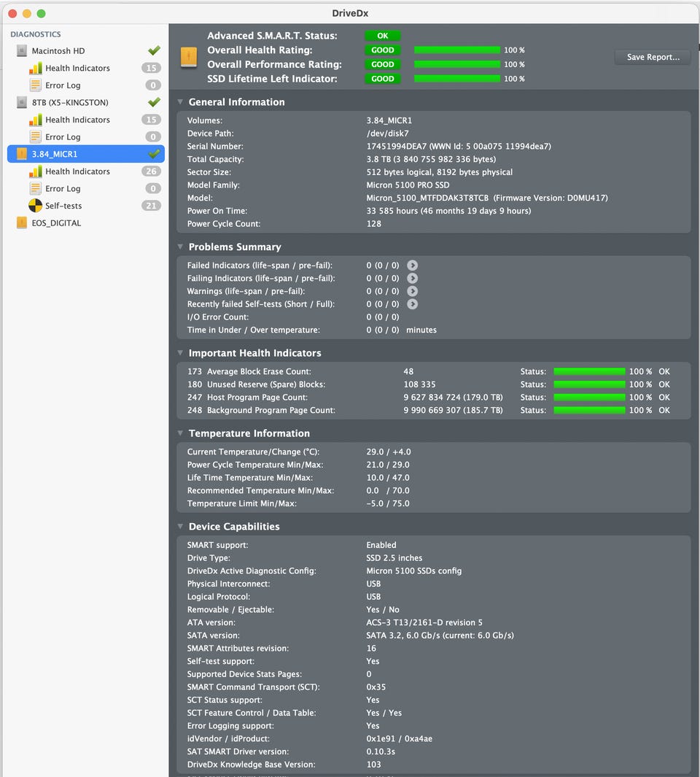Collapse the Problems Summary section

click(180, 247)
